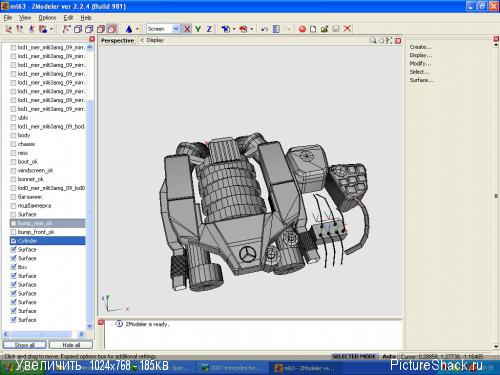Screen dimensions: 500x375
Task: Click the objects list vertical scrollbar
Action: [89, 187]
